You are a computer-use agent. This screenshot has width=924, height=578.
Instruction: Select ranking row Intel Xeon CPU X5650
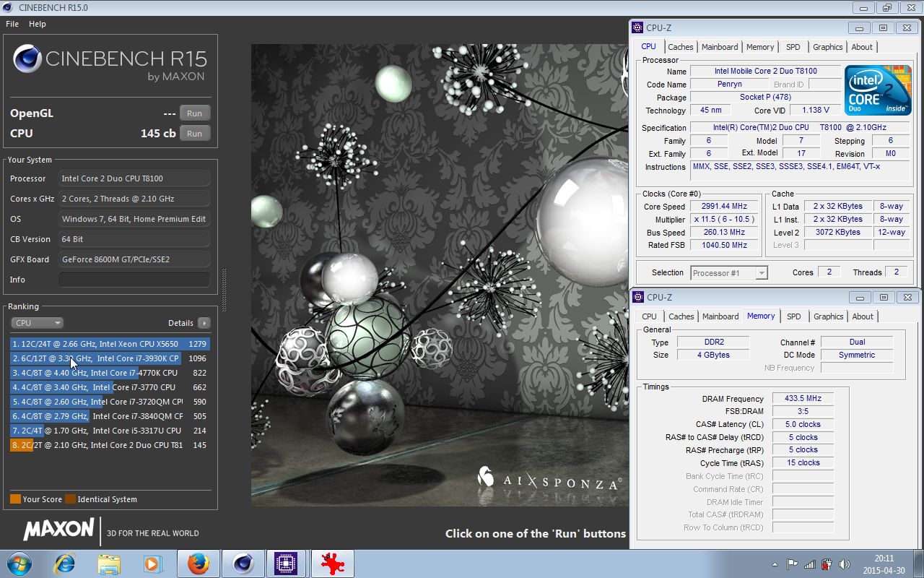coord(110,344)
